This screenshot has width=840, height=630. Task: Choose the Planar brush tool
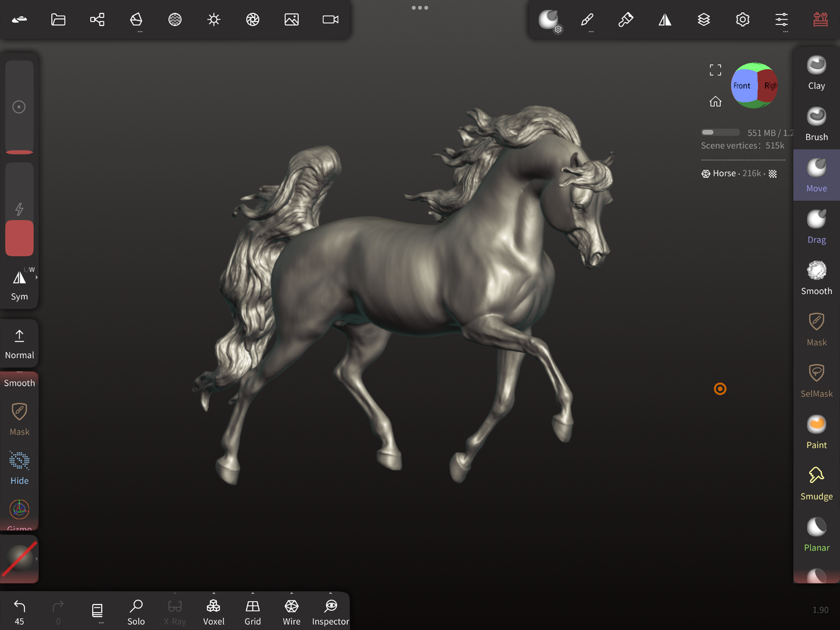click(816, 534)
